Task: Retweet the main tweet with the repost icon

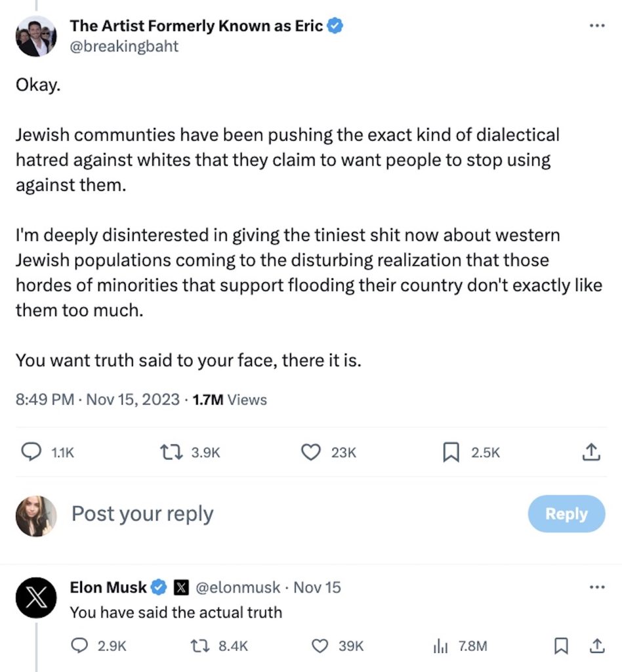Action: tap(172, 451)
